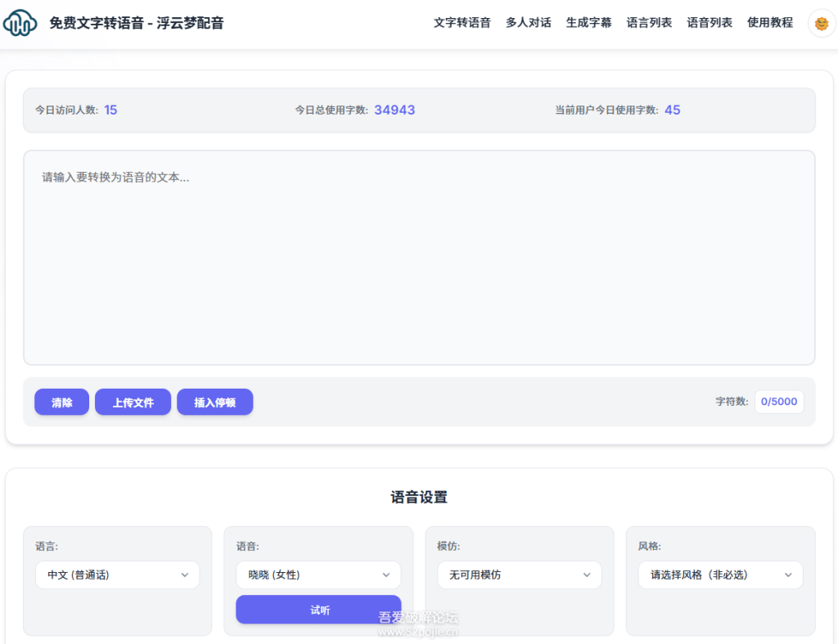Click the 字符数 label

pyautogui.click(x=732, y=401)
